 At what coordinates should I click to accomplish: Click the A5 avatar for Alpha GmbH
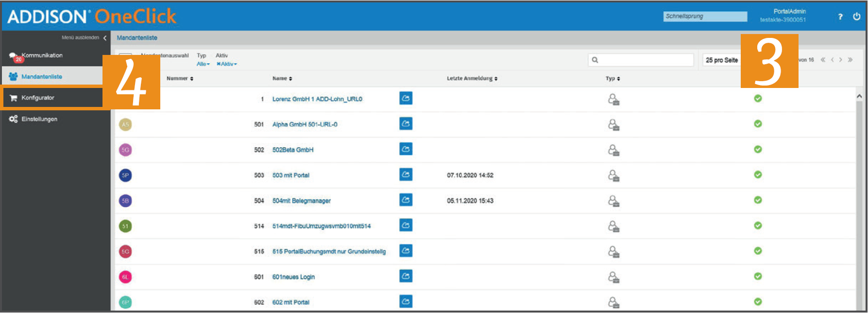(x=125, y=124)
